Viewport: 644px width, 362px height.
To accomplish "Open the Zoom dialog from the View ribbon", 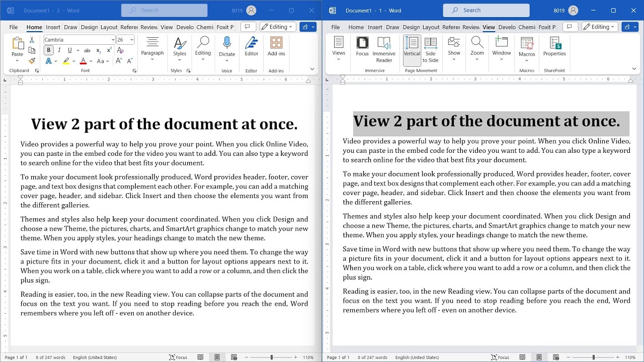I will pos(477,49).
